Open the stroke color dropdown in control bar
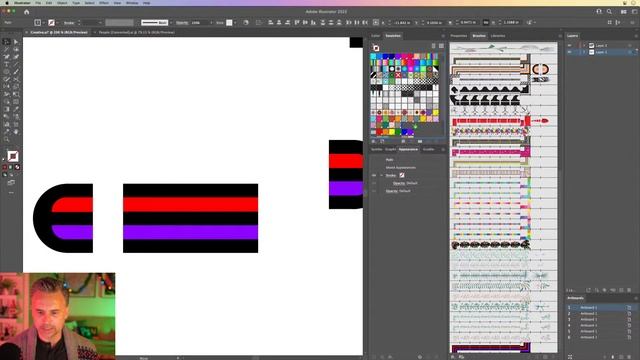This screenshot has height=360, width=640. [x=58, y=23]
